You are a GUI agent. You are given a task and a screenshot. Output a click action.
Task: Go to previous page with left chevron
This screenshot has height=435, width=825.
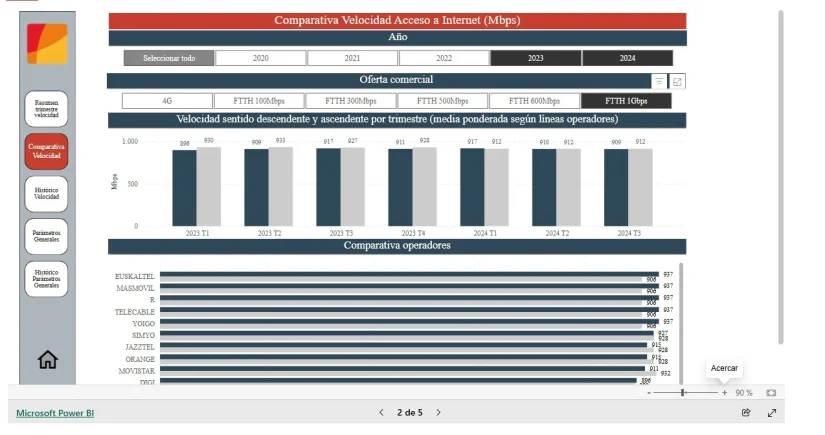click(x=381, y=412)
